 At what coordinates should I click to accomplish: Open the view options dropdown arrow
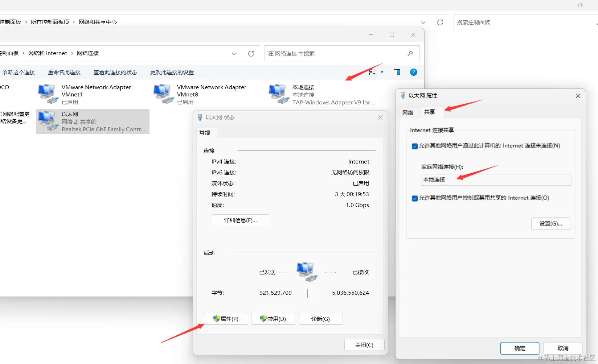(x=382, y=72)
